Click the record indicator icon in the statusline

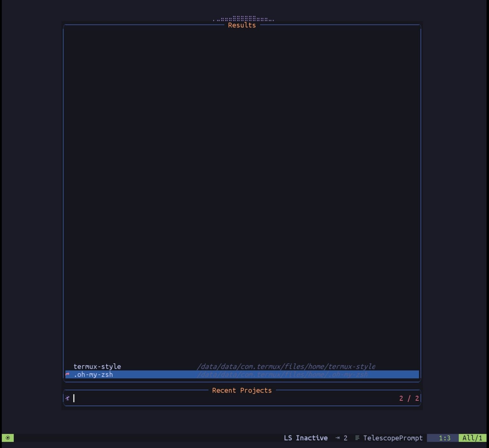(8, 438)
